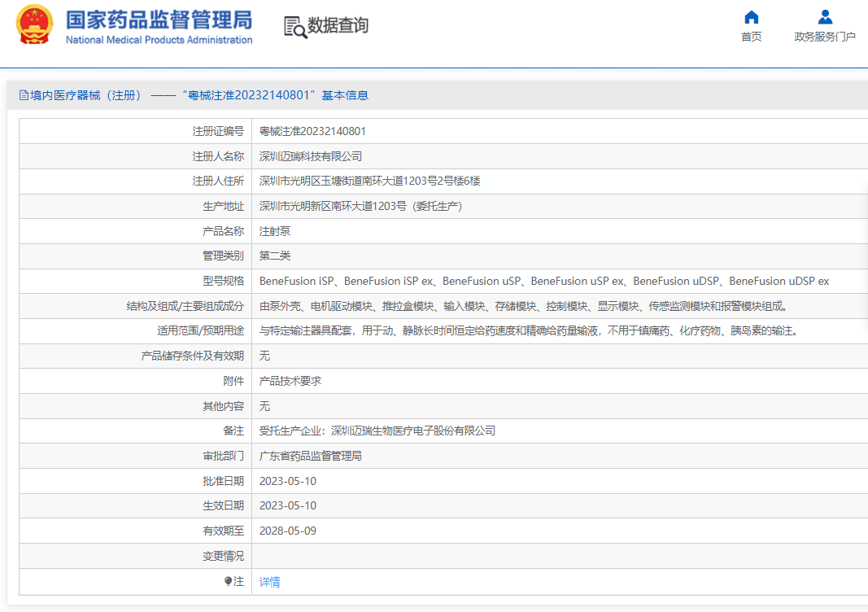Click the 注册人名称 label

point(218,156)
